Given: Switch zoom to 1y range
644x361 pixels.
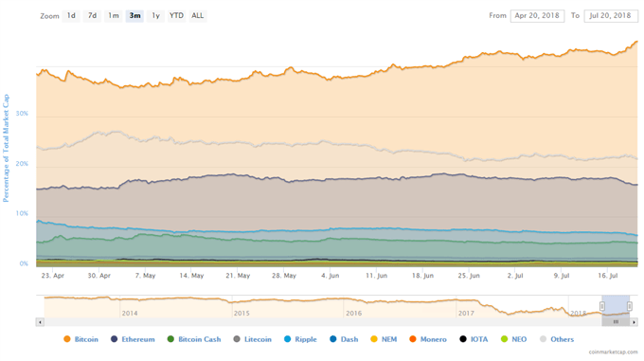Looking at the screenshot, I should 155,15.
